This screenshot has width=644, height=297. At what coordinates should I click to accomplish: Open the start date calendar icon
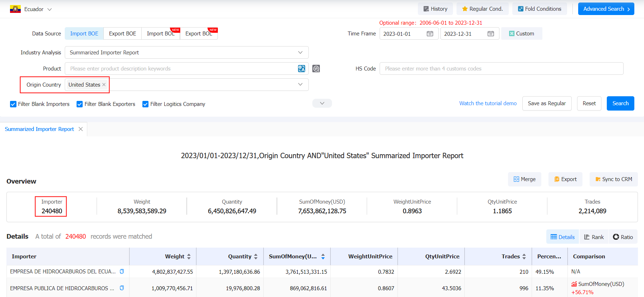[x=430, y=34]
